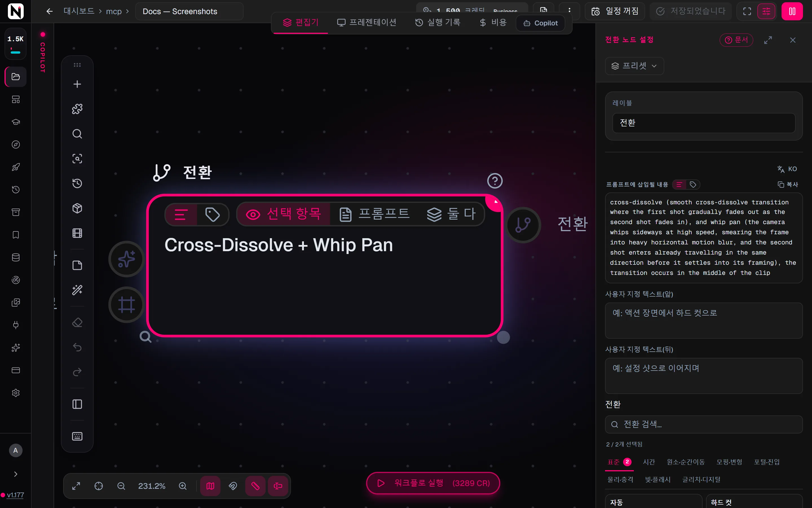Toggle the ruler button in bottom bar
The height and width of the screenshot is (508, 812).
click(255, 486)
